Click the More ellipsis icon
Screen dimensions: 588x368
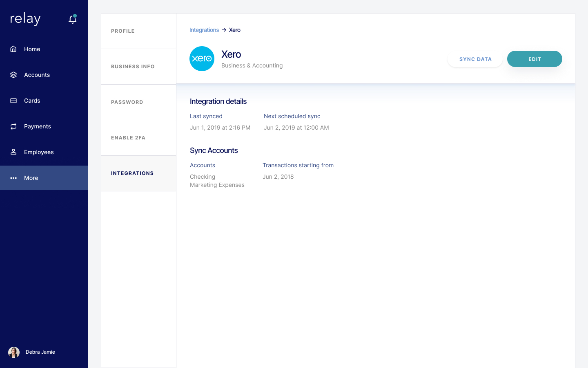tap(13, 178)
